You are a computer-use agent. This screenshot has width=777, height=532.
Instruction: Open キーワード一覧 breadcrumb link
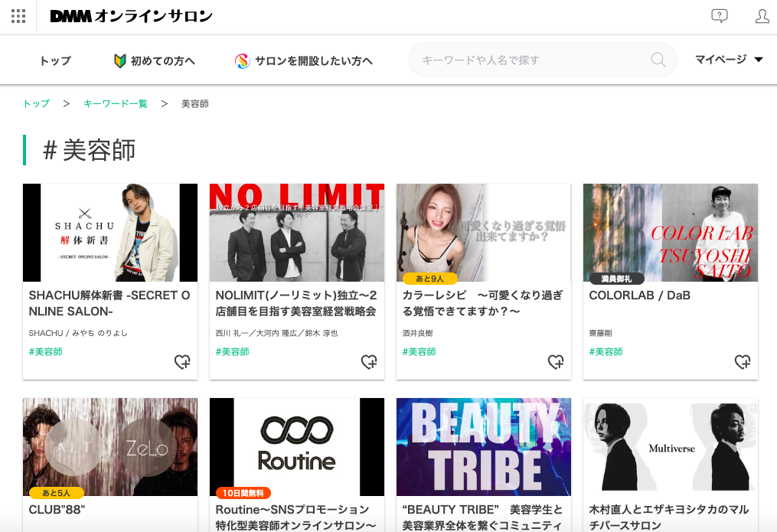pyautogui.click(x=116, y=103)
